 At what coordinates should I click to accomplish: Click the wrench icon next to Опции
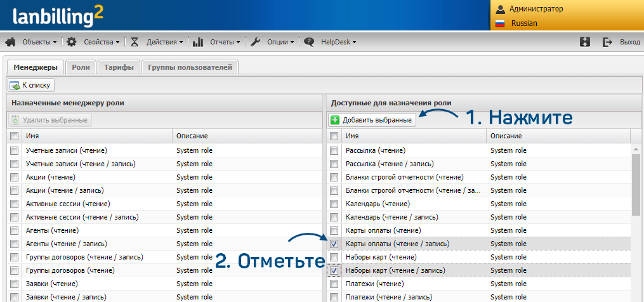256,42
